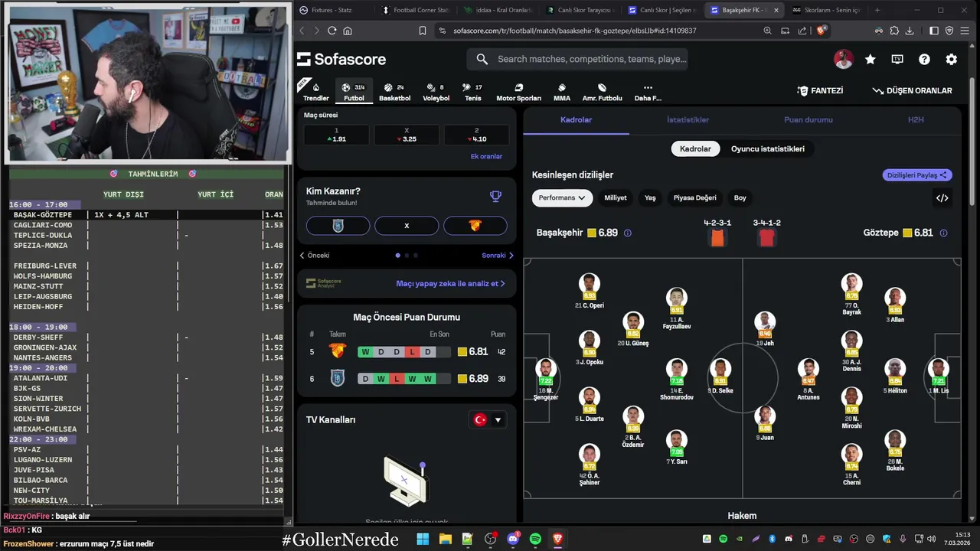The width and height of the screenshot is (980, 551).
Task: Switch to Oyuncu istatistikleri view
Action: (x=767, y=148)
